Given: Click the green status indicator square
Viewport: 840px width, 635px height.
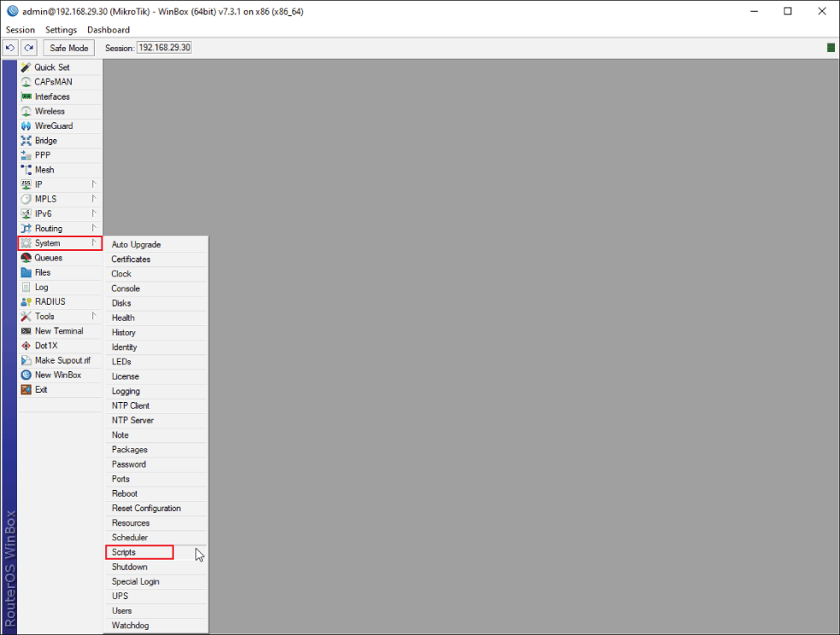Looking at the screenshot, I should (x=831, y=48).
